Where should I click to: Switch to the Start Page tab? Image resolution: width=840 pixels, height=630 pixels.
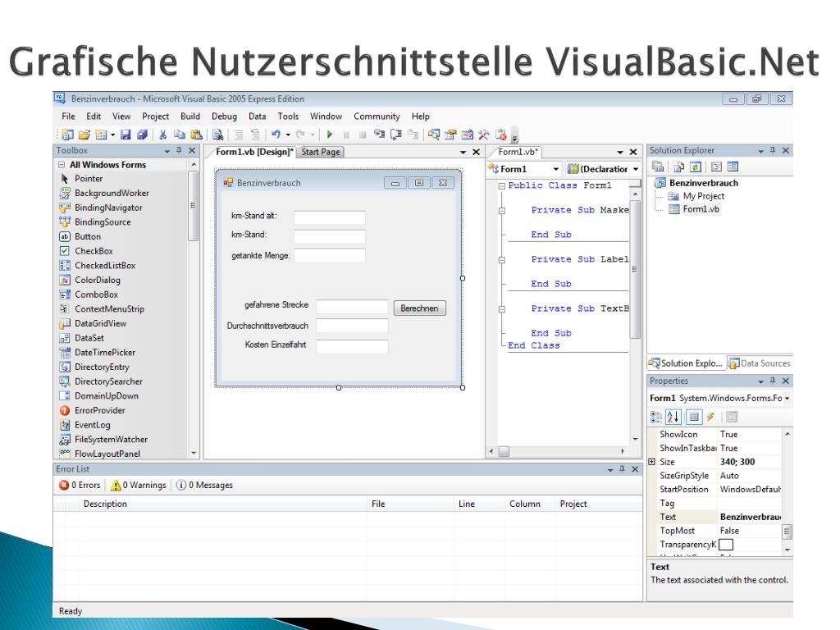[x=321, y=152]
